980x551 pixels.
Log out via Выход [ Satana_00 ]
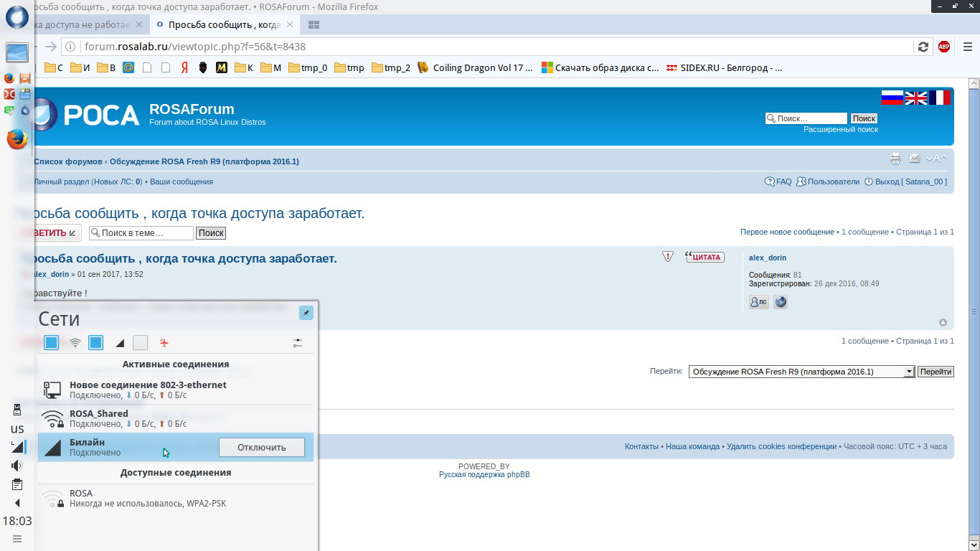(x=905, y=182)
